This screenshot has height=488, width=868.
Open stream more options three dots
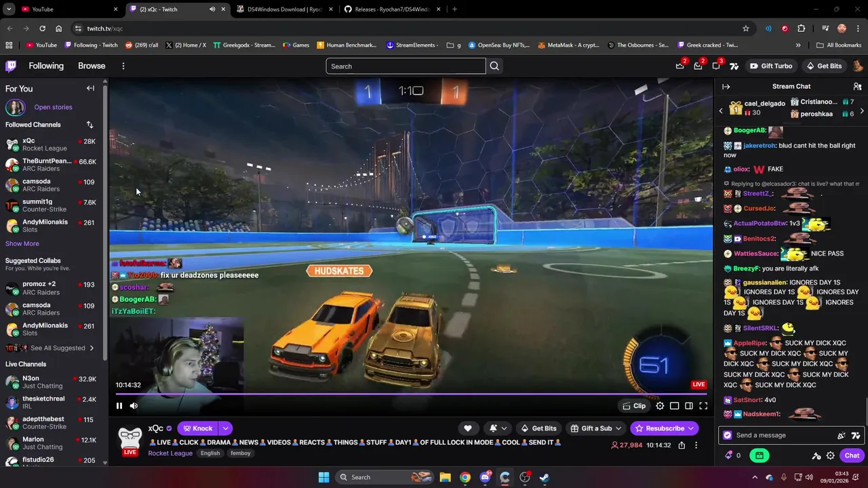click(696, 445)
